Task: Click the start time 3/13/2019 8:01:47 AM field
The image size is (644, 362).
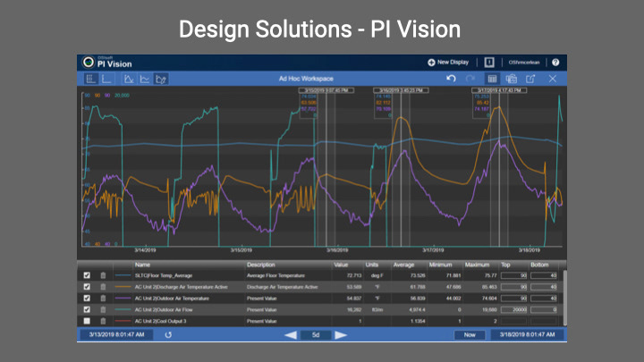Action: 116,334
